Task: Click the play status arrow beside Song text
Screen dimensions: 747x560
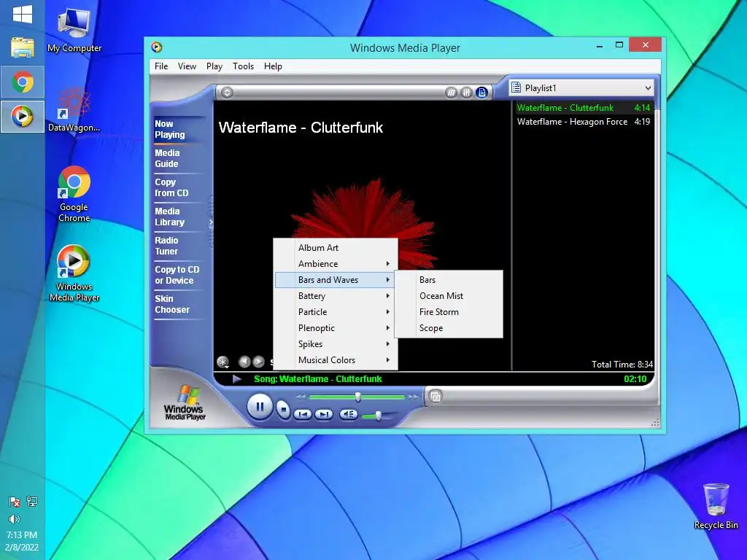Action: point(237,379)
